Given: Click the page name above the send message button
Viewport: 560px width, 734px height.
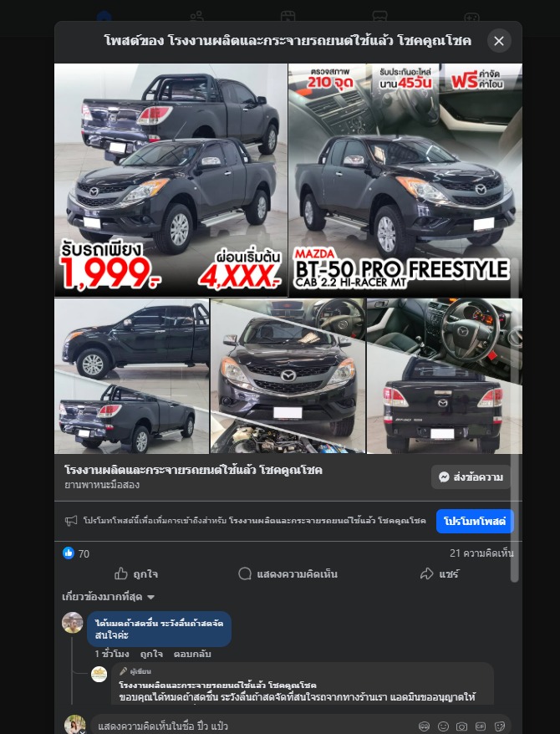Looking at the screenshot, I should pos(193,470).
